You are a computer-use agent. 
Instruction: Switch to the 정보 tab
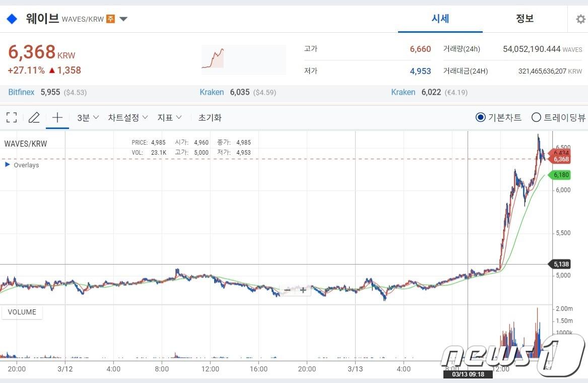[525, 18]
